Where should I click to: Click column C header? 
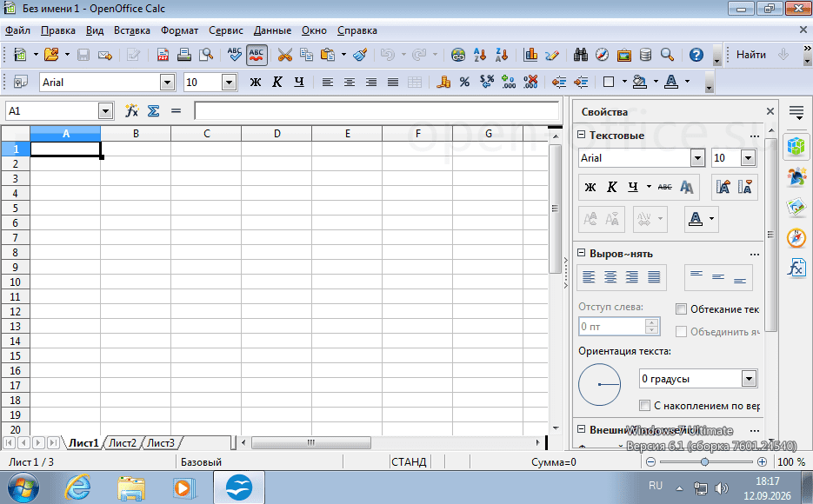[206, 134]
